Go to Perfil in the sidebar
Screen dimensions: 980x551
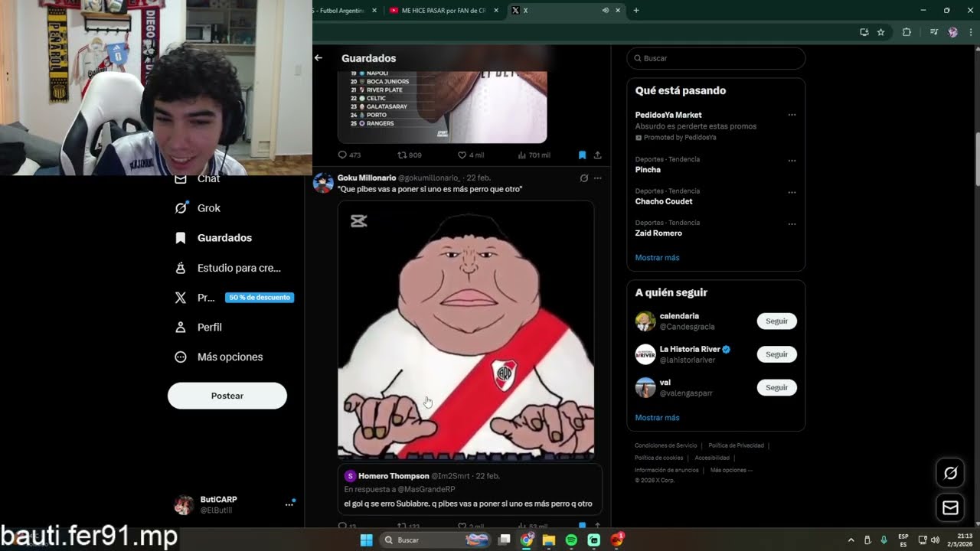pyautogui.click(x=199, y=327)
